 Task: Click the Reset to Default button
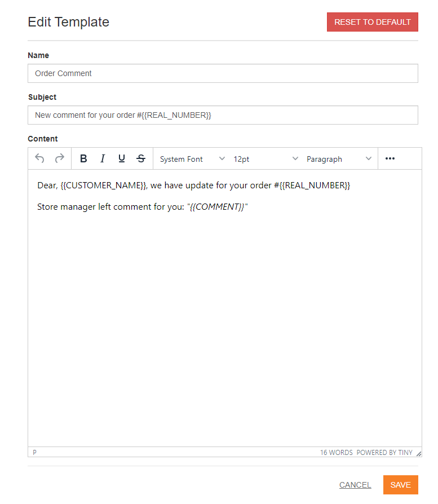tap(373, 22)
